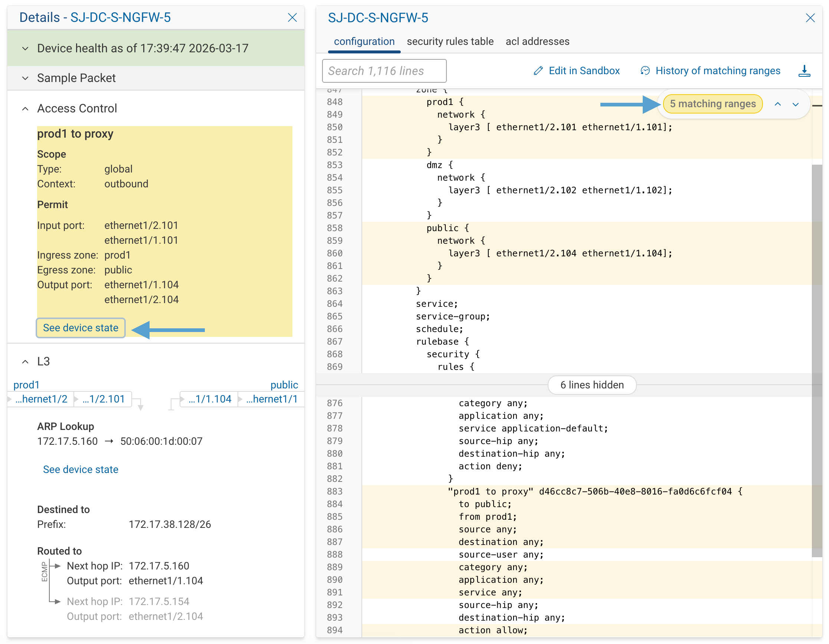Click config line 858 public zone

448,228
